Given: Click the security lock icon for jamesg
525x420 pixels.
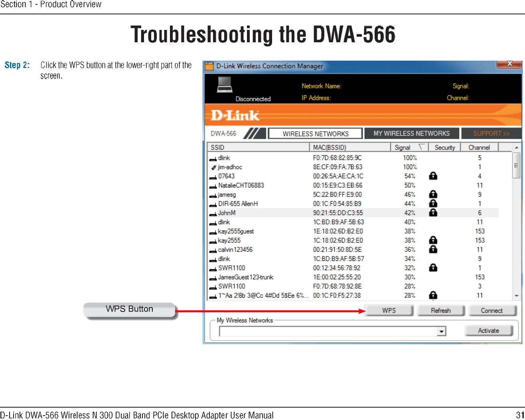Looking at the screenshot, I should [x=433, y=194].
